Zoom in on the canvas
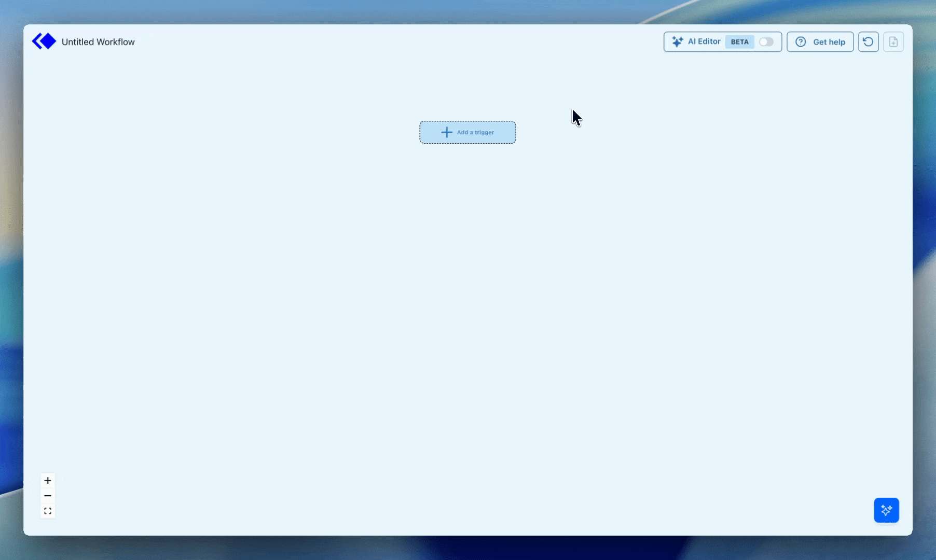Screen dimensions: 936x560 48,480
